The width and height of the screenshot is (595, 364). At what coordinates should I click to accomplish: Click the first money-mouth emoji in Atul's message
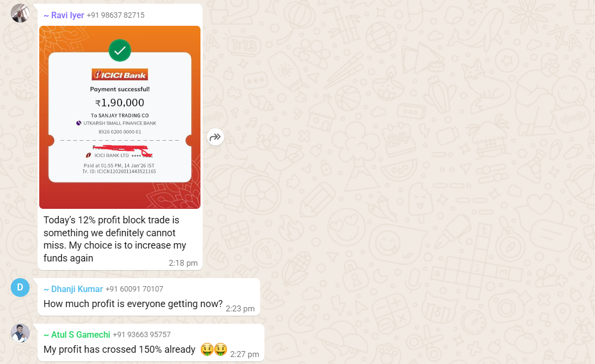[207, 349]
